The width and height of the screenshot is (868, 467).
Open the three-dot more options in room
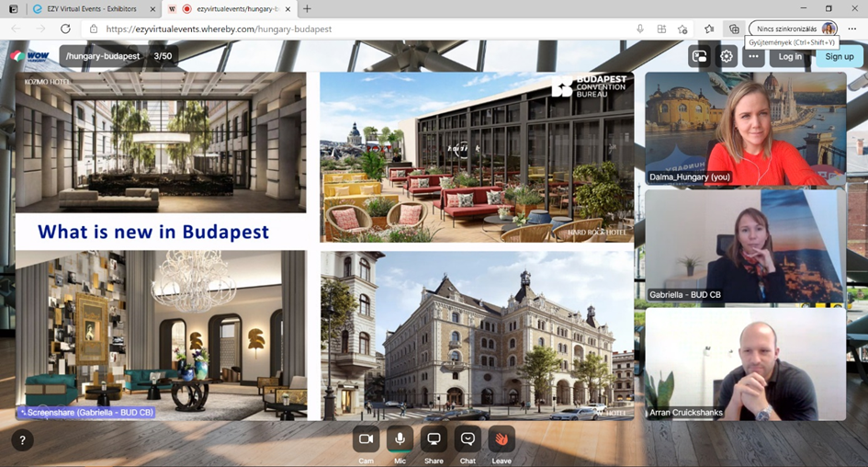pos(753,56)
